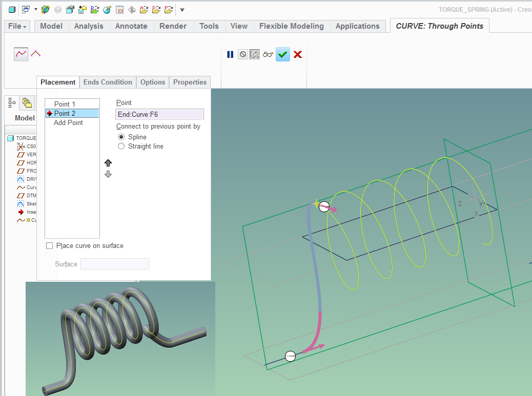Accept curve with green checkmark
This screenshot has width=532, height=396.
coord(283,55)
